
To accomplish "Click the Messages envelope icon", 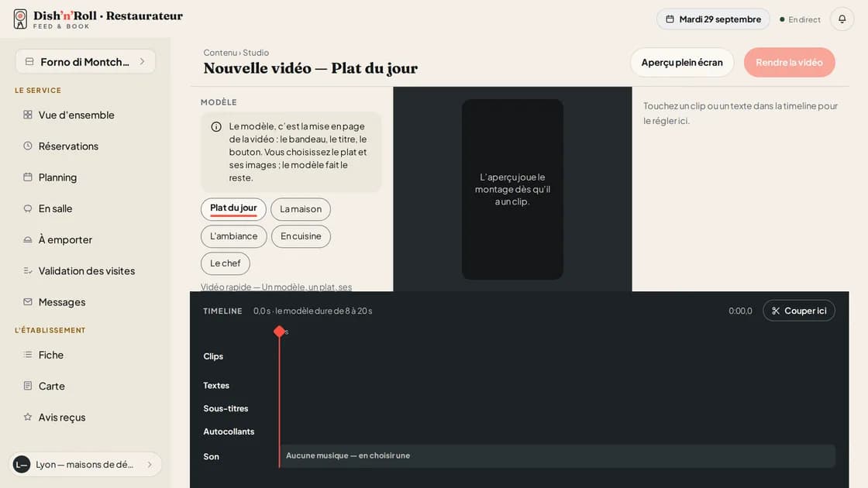I will pyautogui.click(x=28, y=301).
